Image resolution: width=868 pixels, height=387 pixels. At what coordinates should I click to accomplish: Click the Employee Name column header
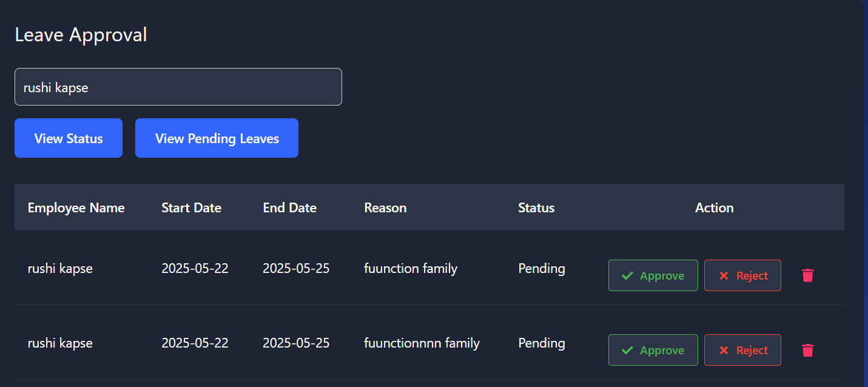76,207
